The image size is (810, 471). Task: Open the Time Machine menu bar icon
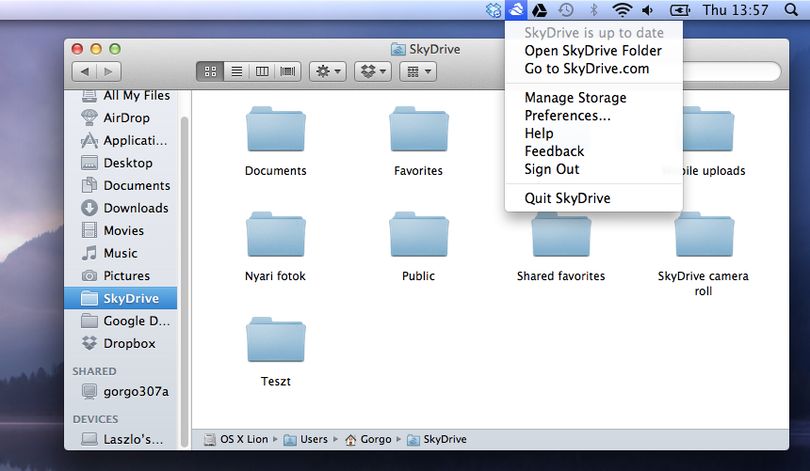click(566, 10)
